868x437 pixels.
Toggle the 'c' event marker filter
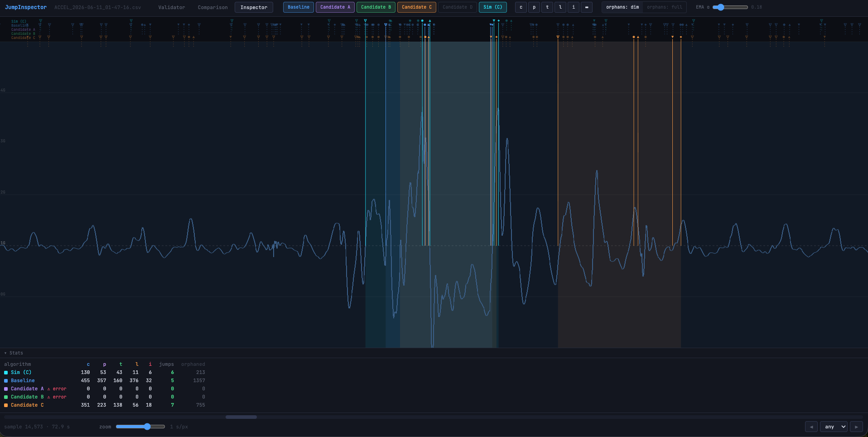tap(521, 7)
